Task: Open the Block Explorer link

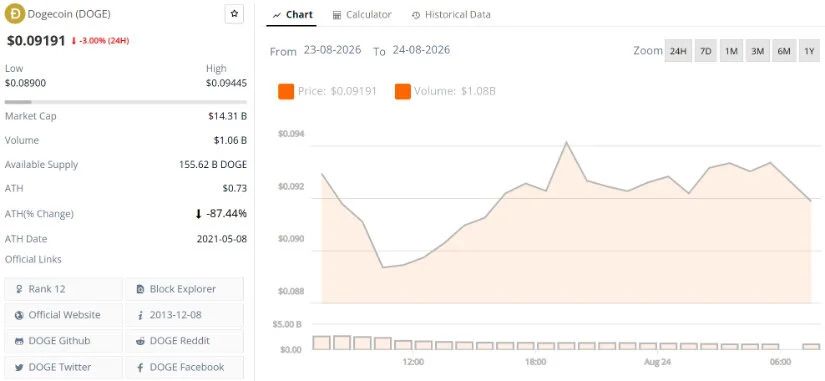Action: pos(184,289)
